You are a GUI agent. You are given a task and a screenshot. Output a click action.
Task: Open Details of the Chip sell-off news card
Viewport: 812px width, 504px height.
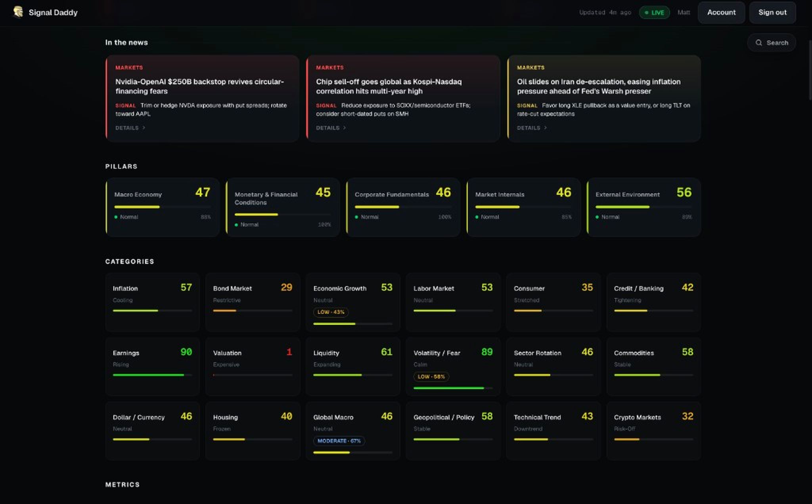click(x=331, y=128)
